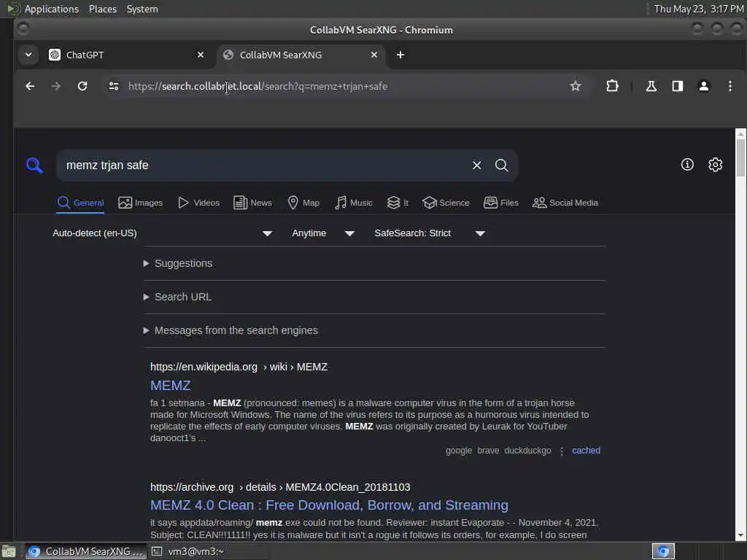
Task: Select the Science search category
Action: (446, 203)
